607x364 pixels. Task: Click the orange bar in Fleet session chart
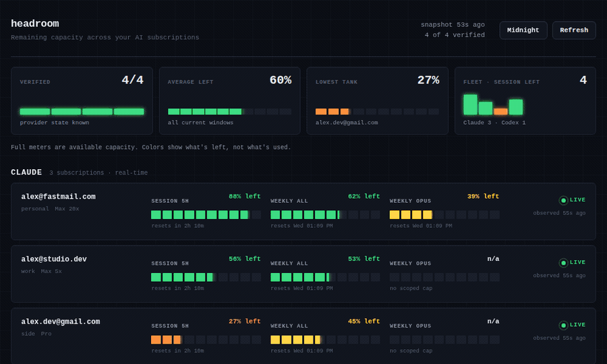[500, 111]
